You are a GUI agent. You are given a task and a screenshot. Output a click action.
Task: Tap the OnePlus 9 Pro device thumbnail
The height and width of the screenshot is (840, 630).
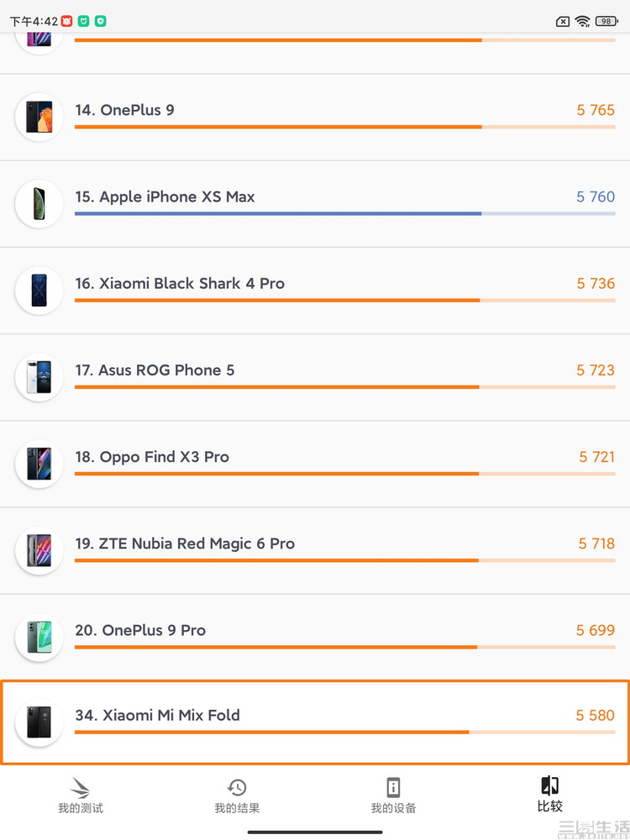(x=39, y=638)
